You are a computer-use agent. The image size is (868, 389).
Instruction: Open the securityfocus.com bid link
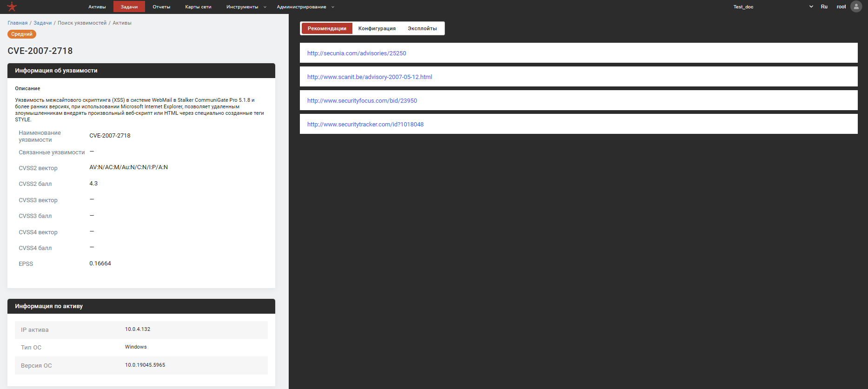(362, 101)
